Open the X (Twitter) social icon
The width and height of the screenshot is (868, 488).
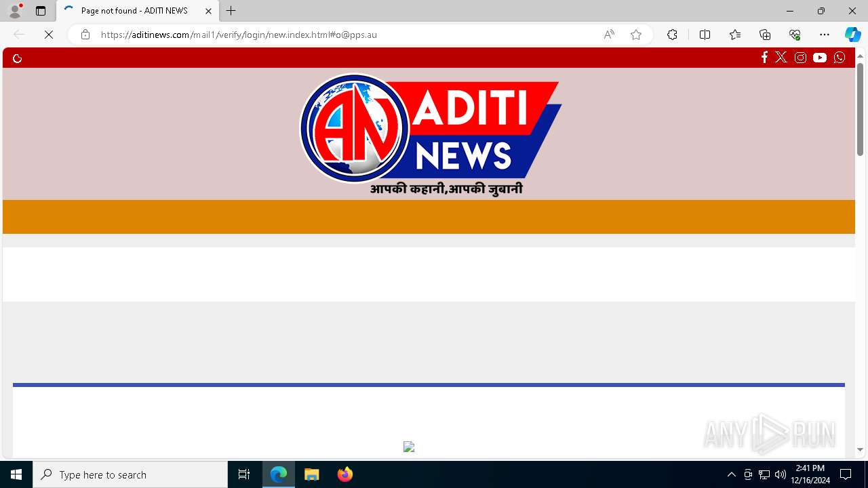pyautogui.click(x=781, y=58)
